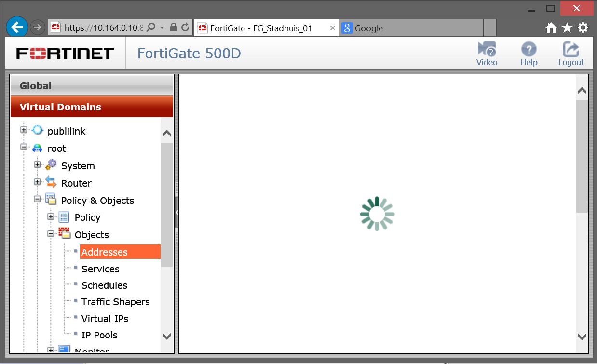Open Virtual IPs under Objects
Image resolution: width=597 pixels, height=364 pixels.
(x=105, y=319)
